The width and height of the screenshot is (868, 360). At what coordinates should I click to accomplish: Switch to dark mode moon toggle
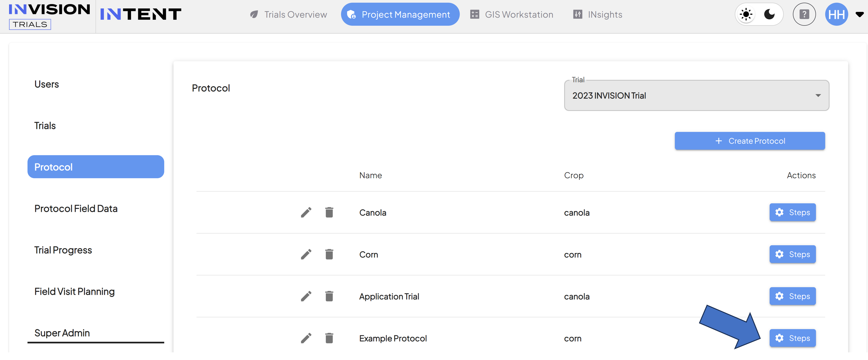(x=770, y=14)
